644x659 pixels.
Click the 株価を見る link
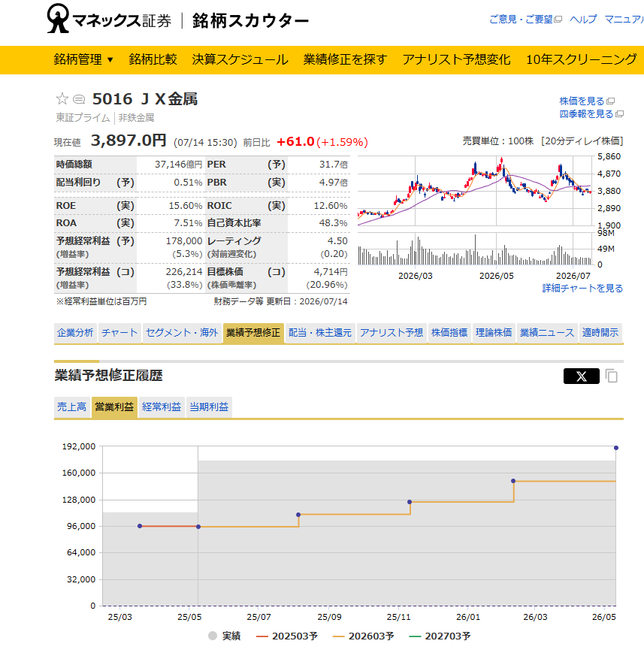click(x=582, y=101)
